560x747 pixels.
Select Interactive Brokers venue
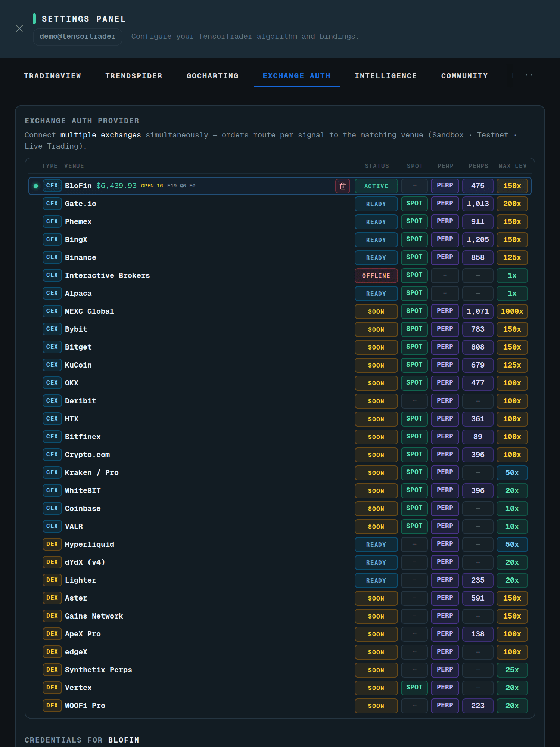(280, 276)
